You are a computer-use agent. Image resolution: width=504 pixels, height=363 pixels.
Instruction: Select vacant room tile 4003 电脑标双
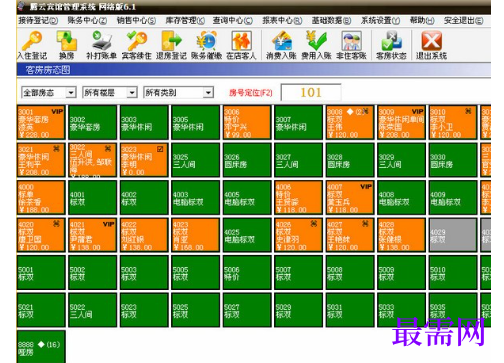click(x=195, y=198)
